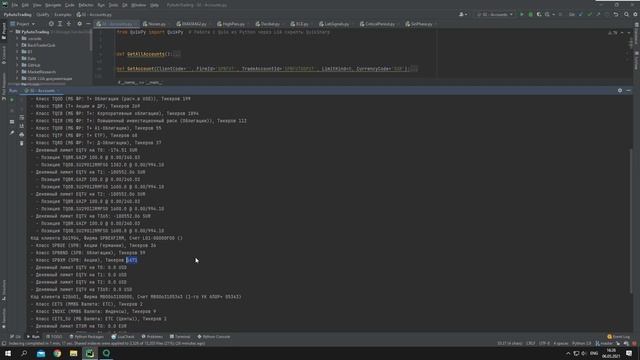Open the Windows Start menu
The height and width of the screenshot is (360, 640).
8,353
